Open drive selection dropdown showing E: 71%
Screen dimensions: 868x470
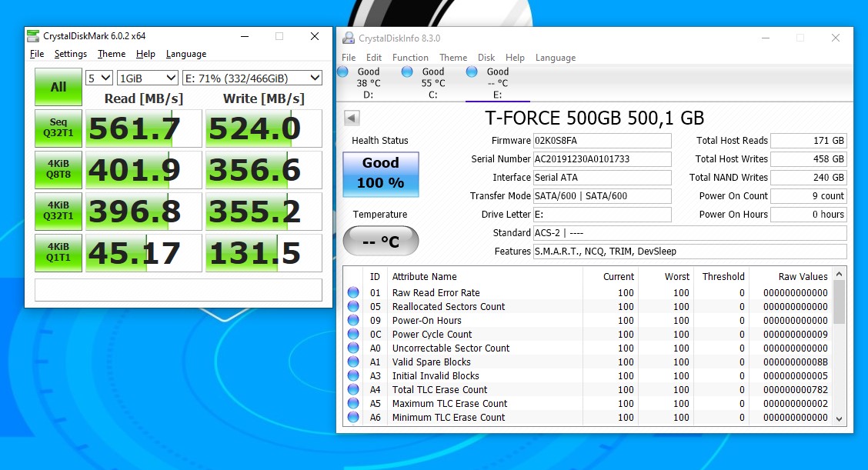(x=252, y=78)
